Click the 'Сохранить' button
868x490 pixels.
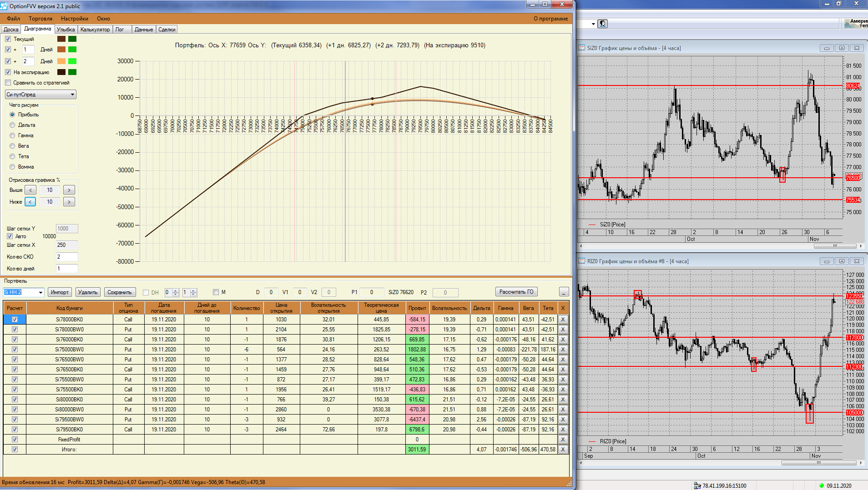[x=120, y=292]
